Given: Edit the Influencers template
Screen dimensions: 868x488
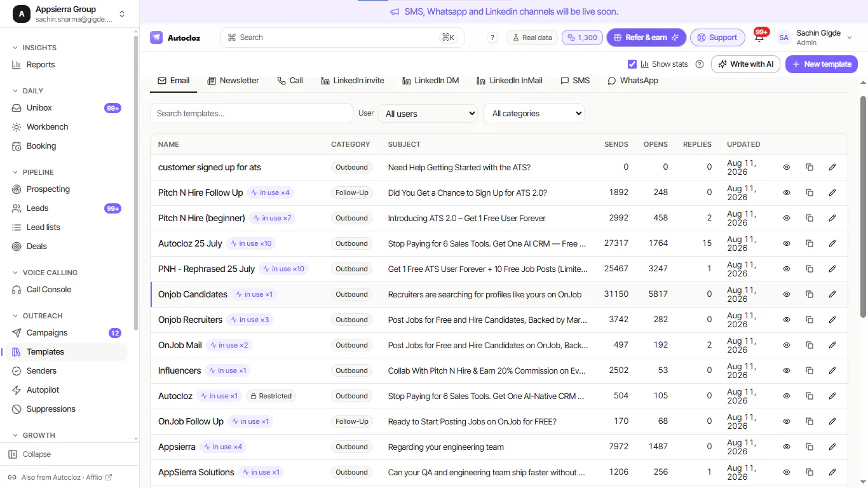Looking at the screenshot, I should [x=832, y=370].
